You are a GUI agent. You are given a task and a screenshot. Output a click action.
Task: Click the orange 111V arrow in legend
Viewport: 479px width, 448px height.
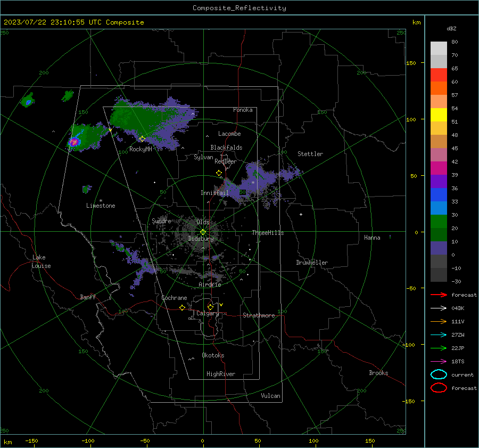pyautogui.click(x=439, y=321)
